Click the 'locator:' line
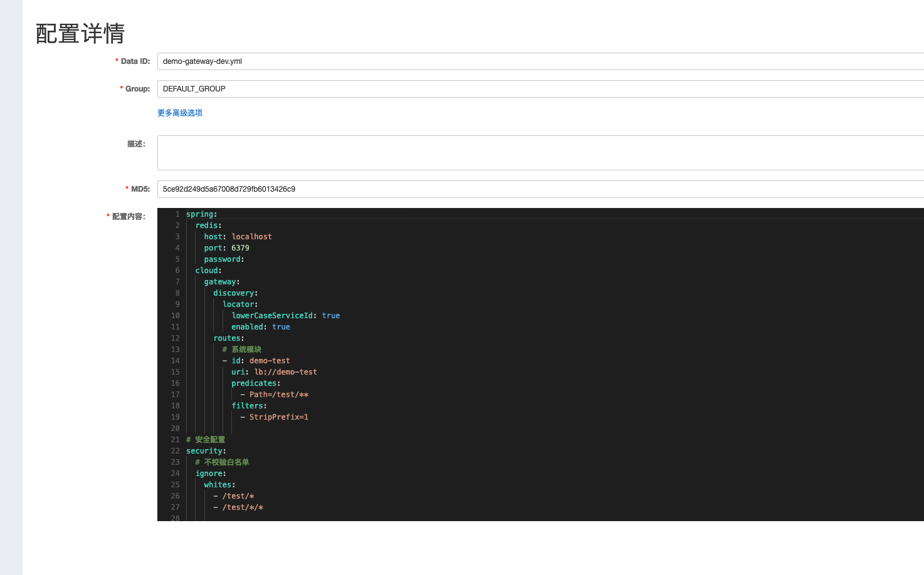Image resolution: width=924 pixels, height=575 pixels. (x=240, y=304)
